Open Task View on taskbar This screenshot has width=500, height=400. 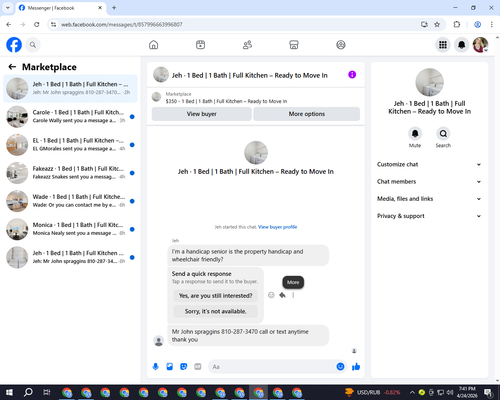click(47, 392)
